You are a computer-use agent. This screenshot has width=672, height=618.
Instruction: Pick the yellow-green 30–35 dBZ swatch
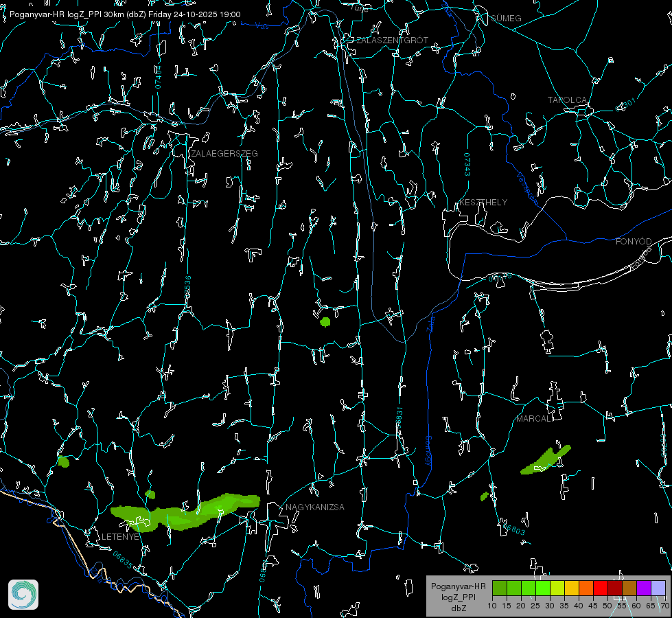click(557, 588)
